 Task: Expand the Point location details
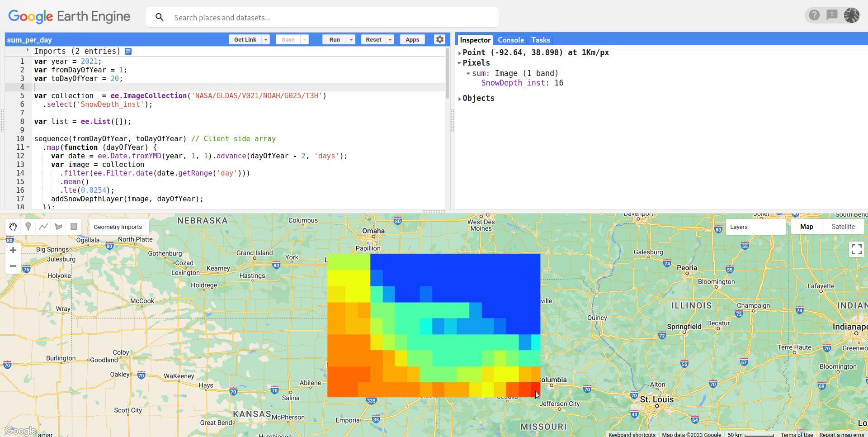point(460,53)
